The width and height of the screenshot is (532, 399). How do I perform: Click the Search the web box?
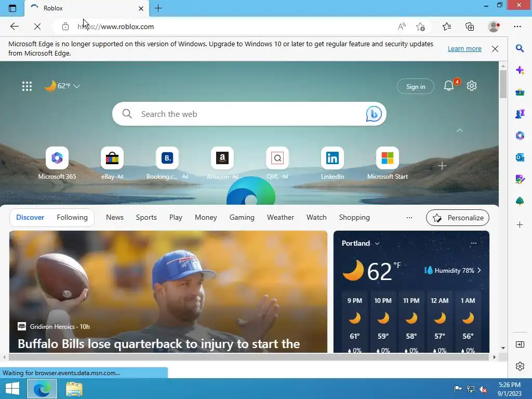[249, 114]
